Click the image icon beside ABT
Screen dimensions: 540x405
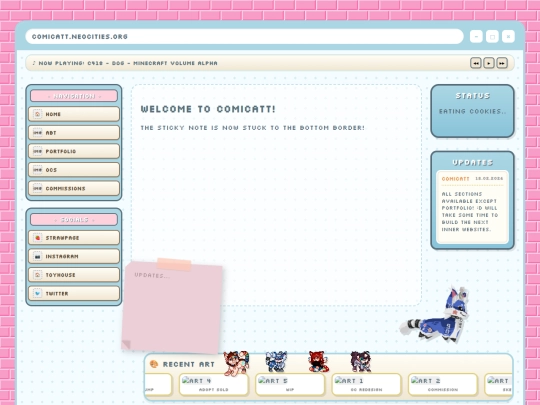[x=38, y=133]
